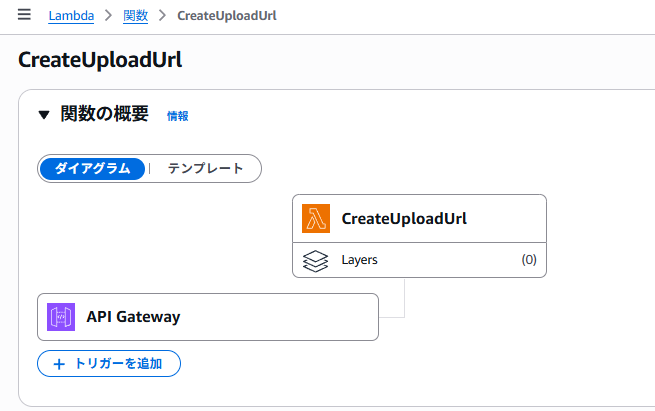
Task: Click the トリガーを追加 button
Action: pyautogui.click(x=109, y=364)
